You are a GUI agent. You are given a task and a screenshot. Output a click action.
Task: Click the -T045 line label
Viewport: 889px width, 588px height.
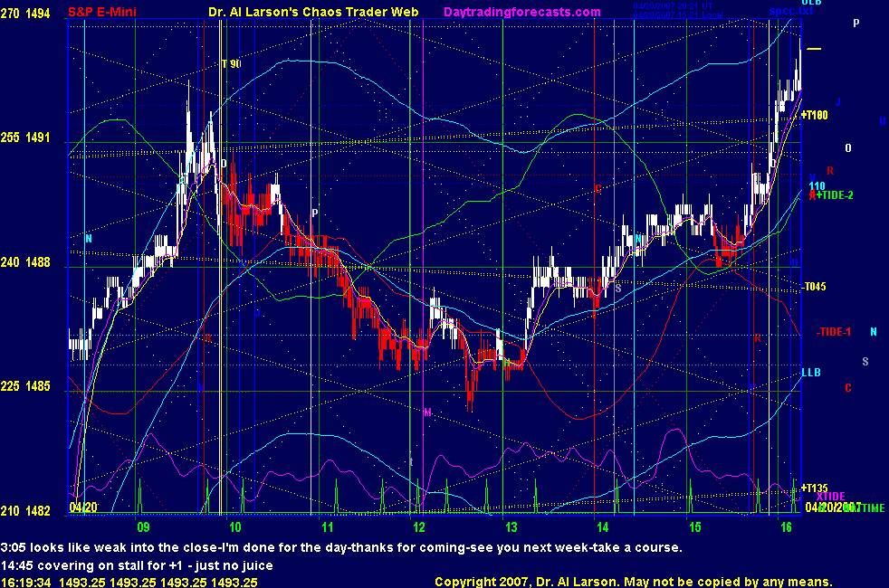(x=814, y=287)
